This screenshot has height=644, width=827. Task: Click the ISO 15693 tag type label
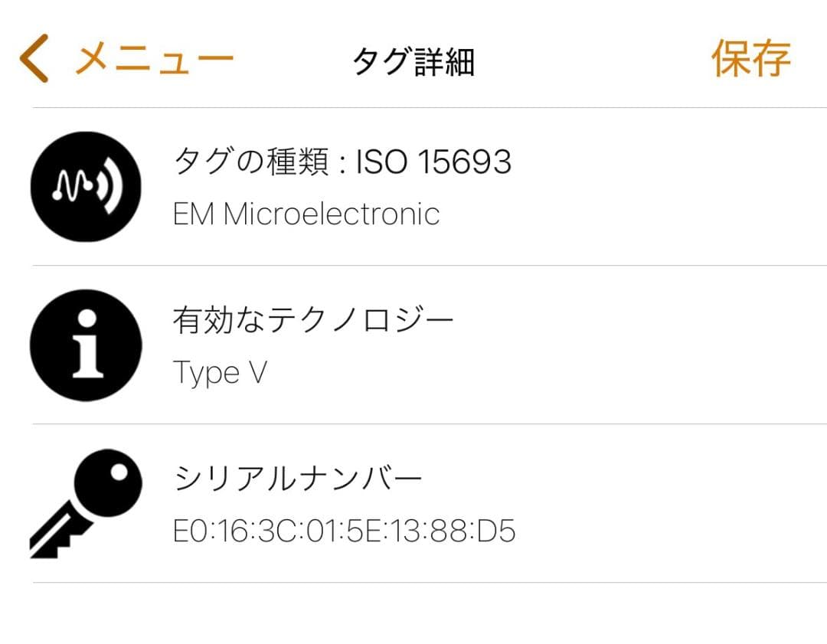342,162
